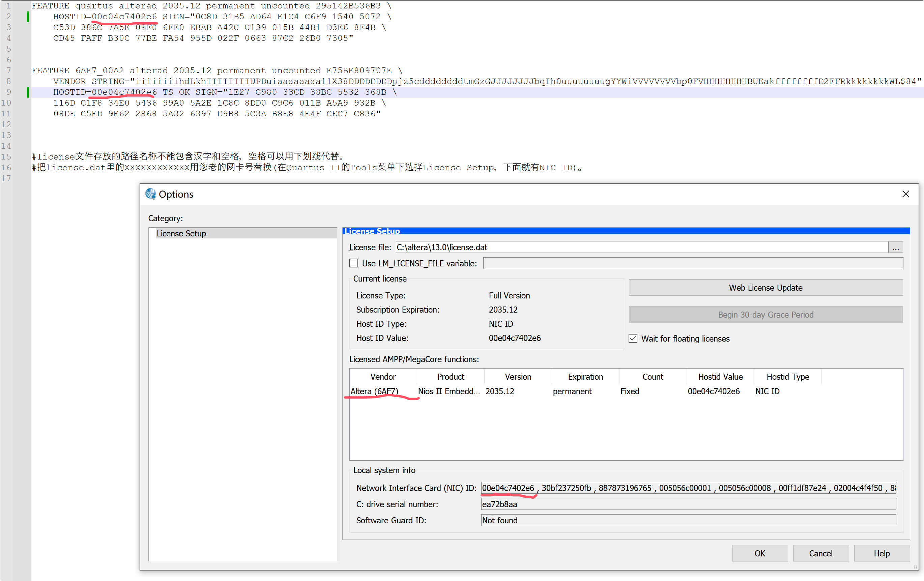
Task: Click Subscription Expiration value 2035.12
Action: point(503,309)
